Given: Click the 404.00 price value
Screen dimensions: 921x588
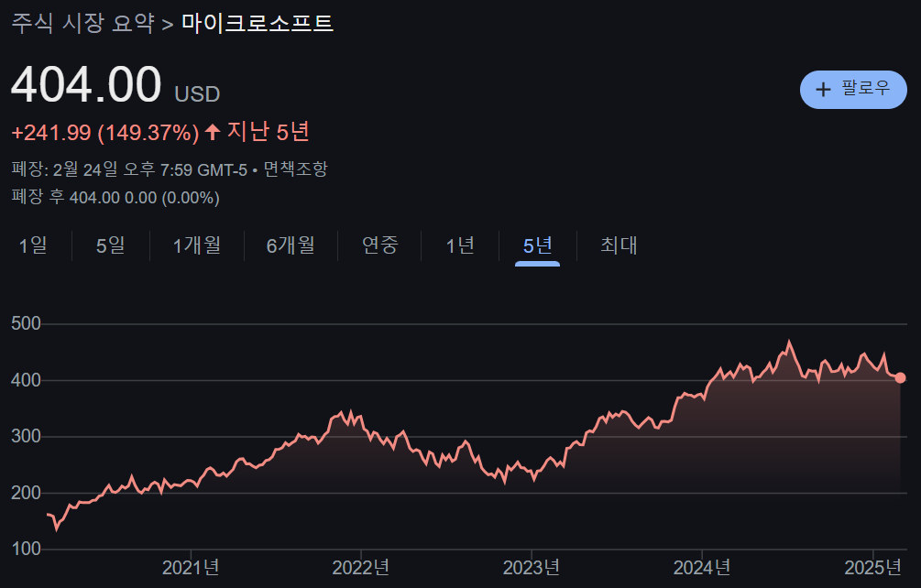Looking at the screenshot, I should pos(86,85).
